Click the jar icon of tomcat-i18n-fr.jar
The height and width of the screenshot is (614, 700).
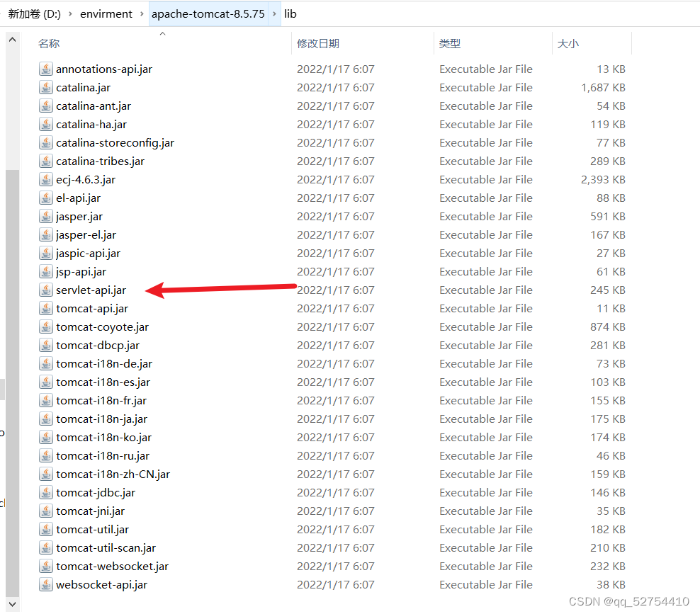coord(45,401)
